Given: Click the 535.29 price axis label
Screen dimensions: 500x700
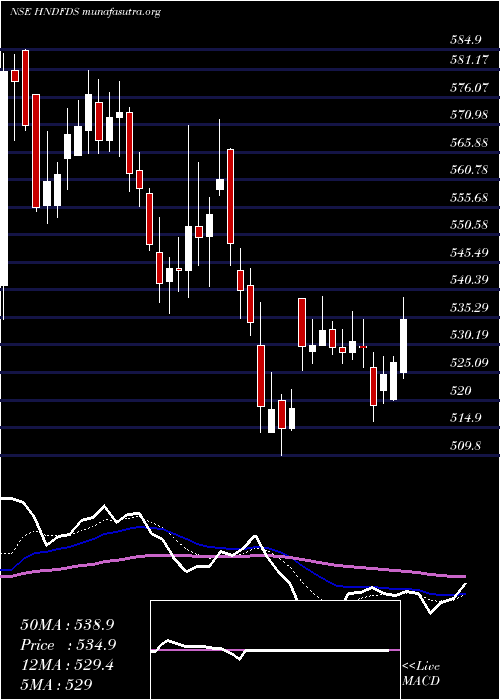Looking at the screenshot, I should pyautogui.click(x=468, y=308).
